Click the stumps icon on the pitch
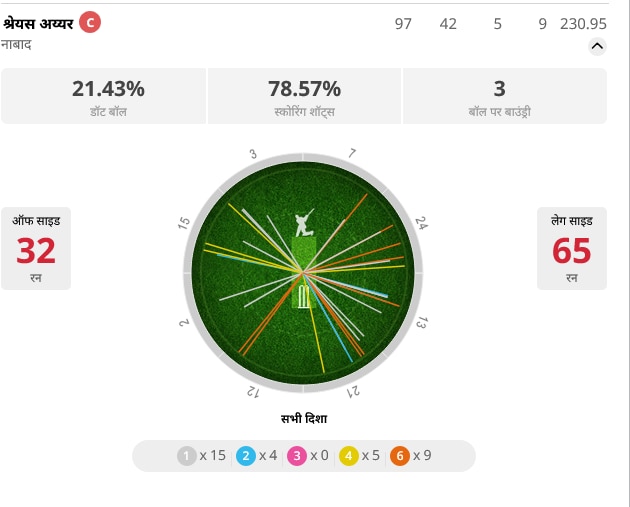Viewport: 630px width, 507px height. click(x=304, y=296)
